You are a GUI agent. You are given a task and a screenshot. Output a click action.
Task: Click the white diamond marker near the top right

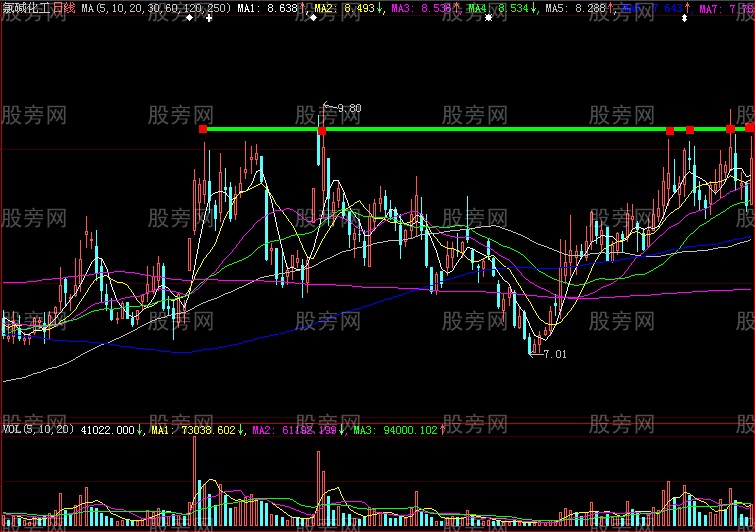pos(684,19)
